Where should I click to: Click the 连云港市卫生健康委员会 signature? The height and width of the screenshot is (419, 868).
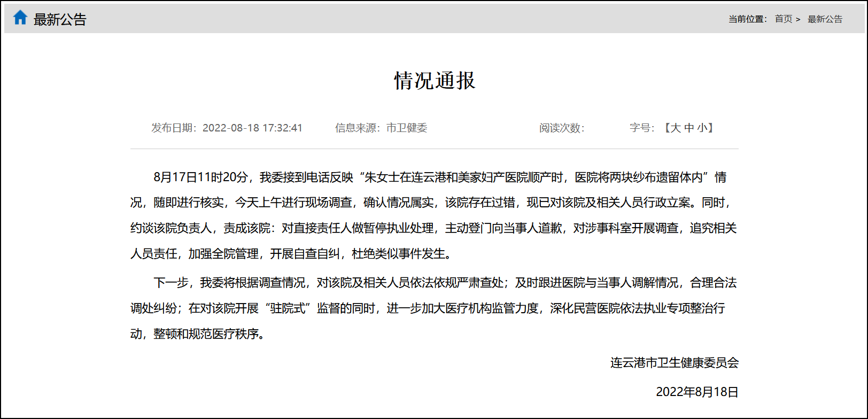[x=675, y=363]
